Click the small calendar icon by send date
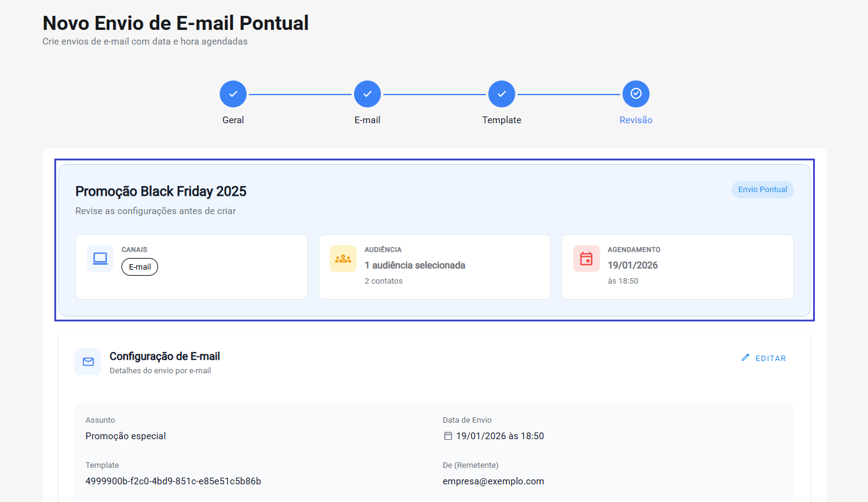The height and width of the screenshot is (502, 868). pyautogui.click(x=448, y=436)
